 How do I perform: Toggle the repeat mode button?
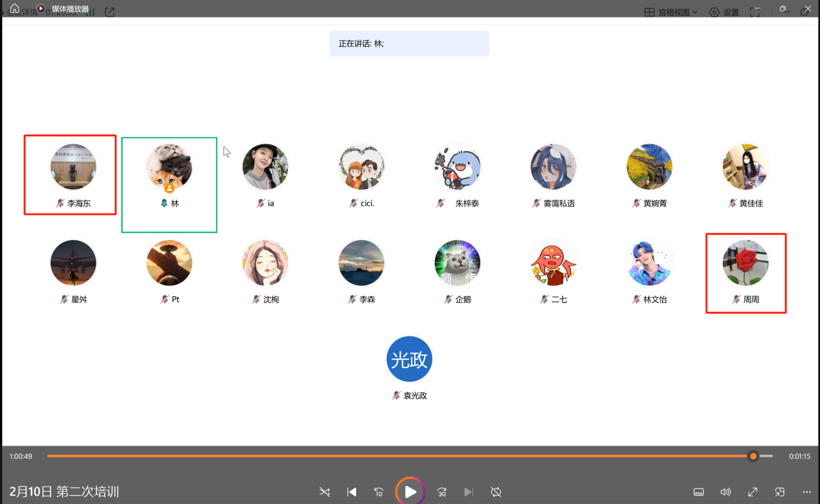point(496,492)
